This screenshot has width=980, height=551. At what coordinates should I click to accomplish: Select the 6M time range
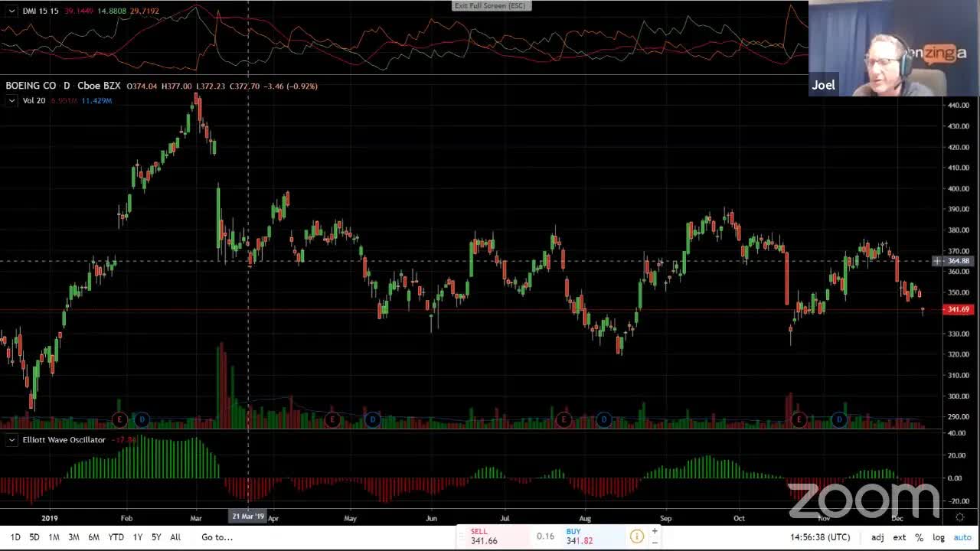(93, 537)
